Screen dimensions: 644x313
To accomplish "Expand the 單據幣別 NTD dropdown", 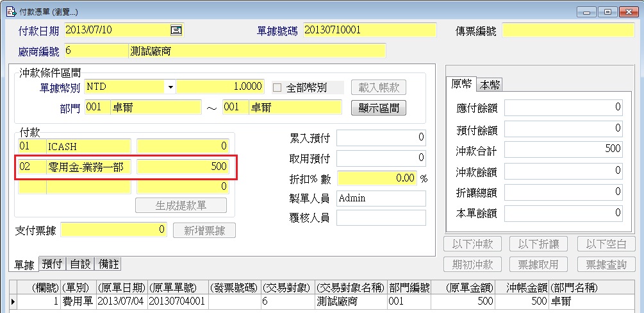I will [x=170, y=87].
